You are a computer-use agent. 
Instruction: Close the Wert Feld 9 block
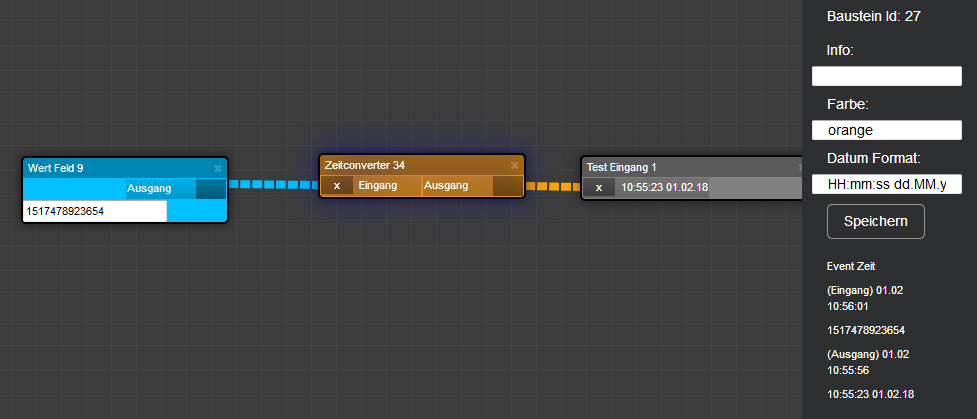click(217, 168)
